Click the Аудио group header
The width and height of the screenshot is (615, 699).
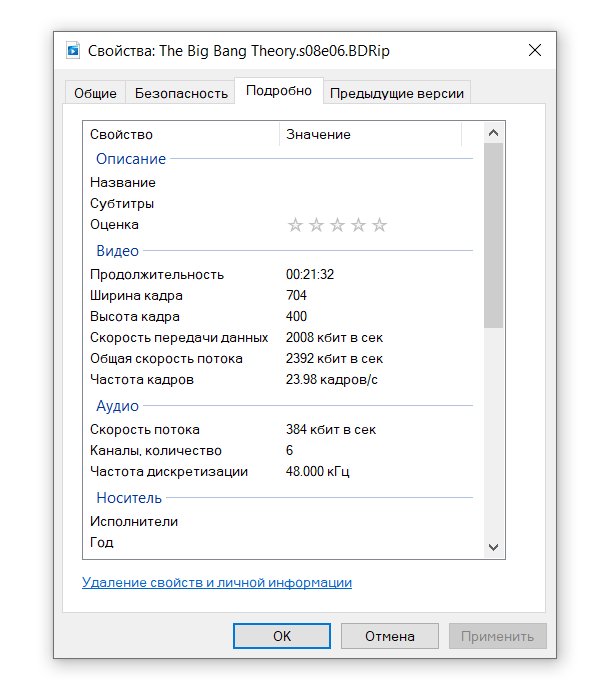[118, 406]
